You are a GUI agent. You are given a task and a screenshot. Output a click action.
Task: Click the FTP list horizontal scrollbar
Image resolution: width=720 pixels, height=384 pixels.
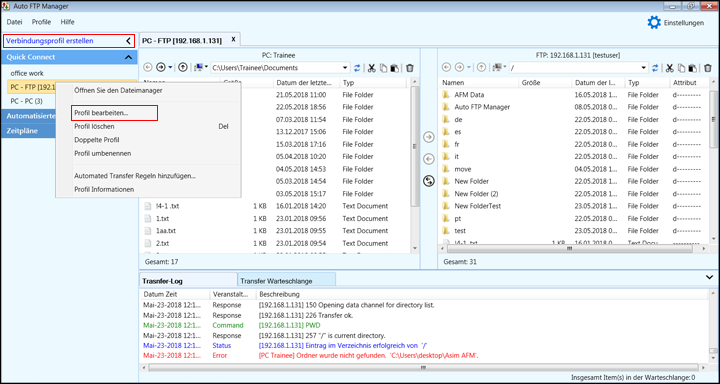[x=568, y=248]
